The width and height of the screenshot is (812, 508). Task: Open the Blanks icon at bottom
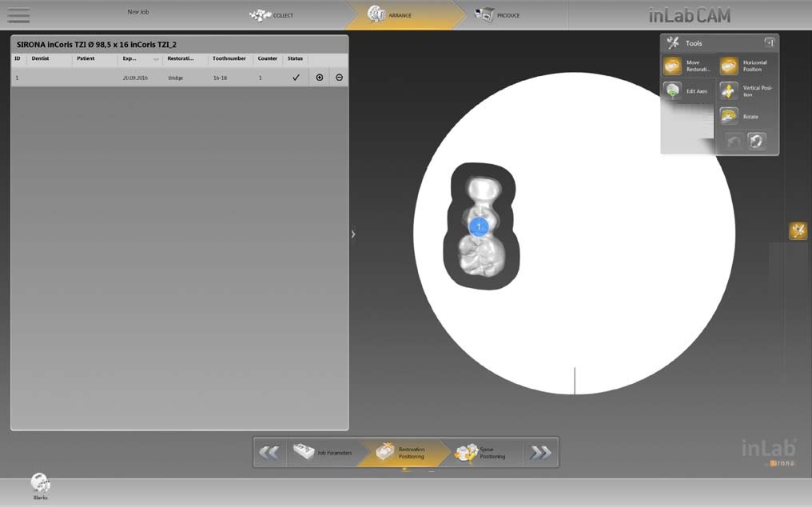(x=41, y=486)
